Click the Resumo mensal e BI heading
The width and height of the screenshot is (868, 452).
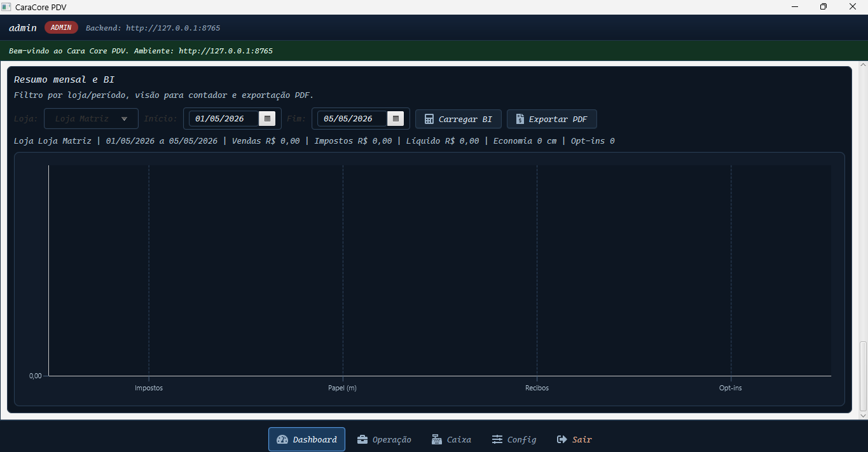tap(64, 79)
